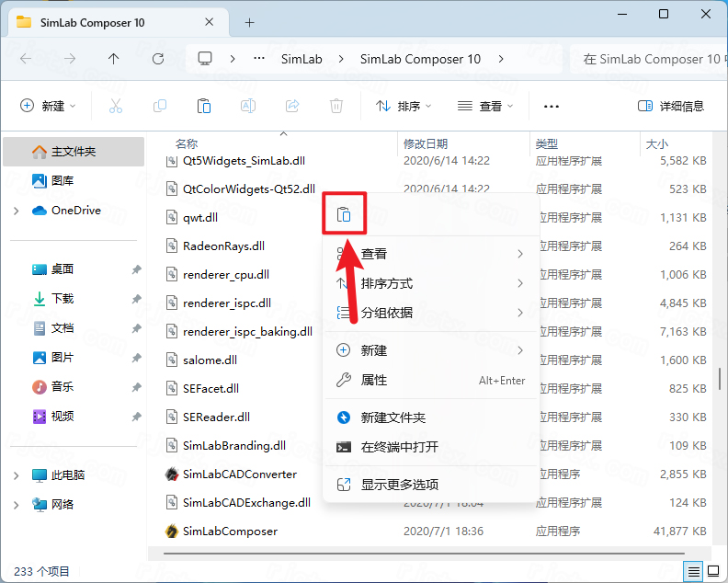
Task: Click the Cut scissors icon in toolbar
Action: tap(116, 106)
